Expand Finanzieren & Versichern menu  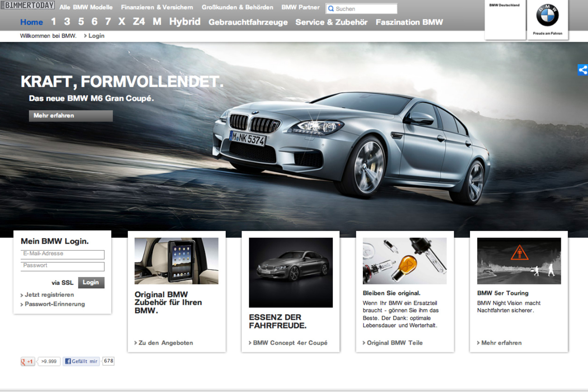tap(157, 7)
